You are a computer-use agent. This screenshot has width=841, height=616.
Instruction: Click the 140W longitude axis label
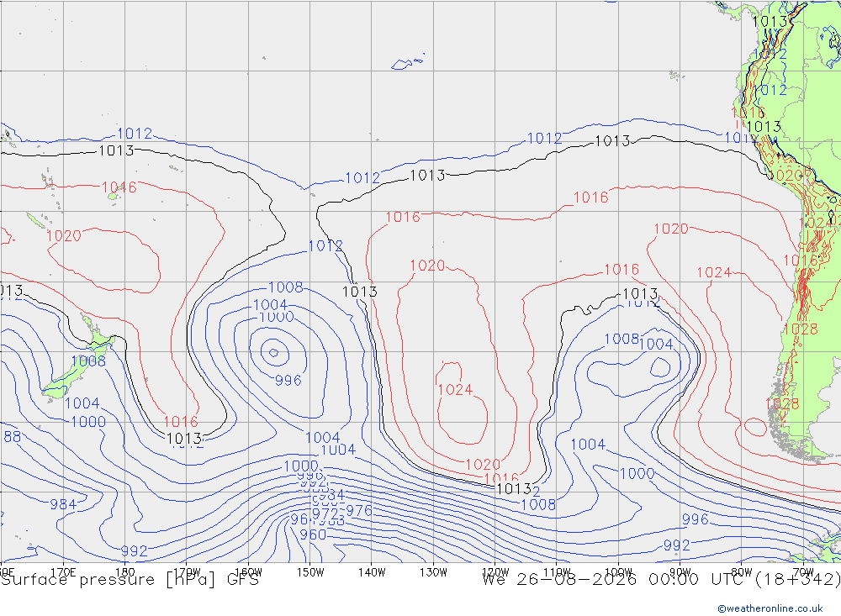372,572
